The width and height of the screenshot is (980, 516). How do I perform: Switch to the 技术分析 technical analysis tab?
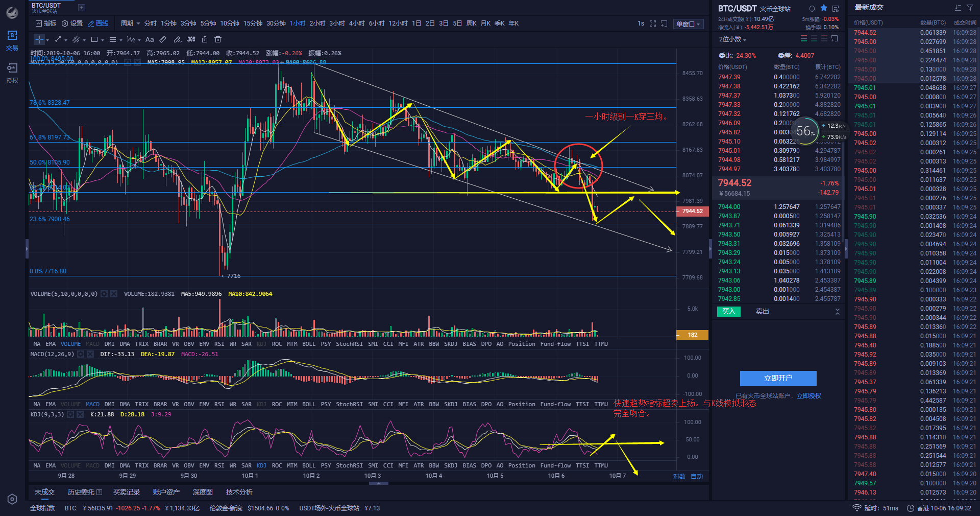pyautogui.click(x=239, y=492)
